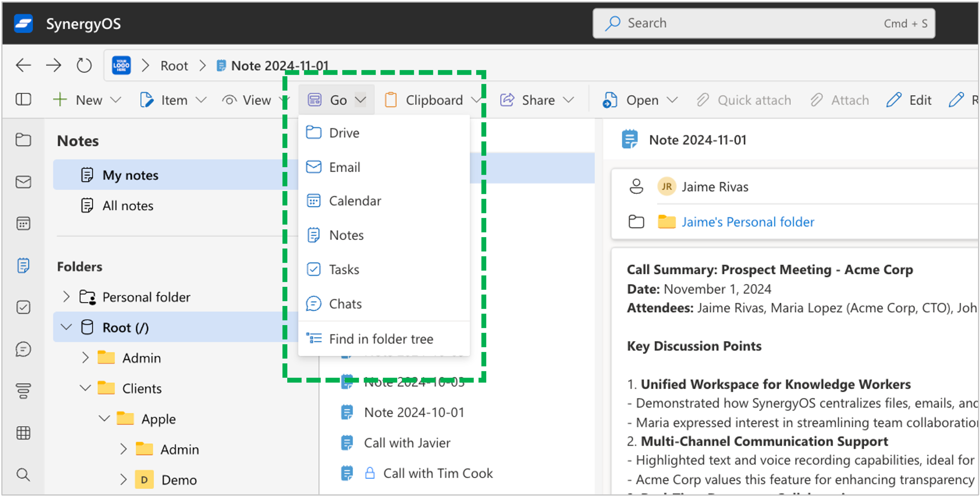Viewport: 980px width, 496px height.
Task: Open Call with Javier note
Action: (407, 443)
